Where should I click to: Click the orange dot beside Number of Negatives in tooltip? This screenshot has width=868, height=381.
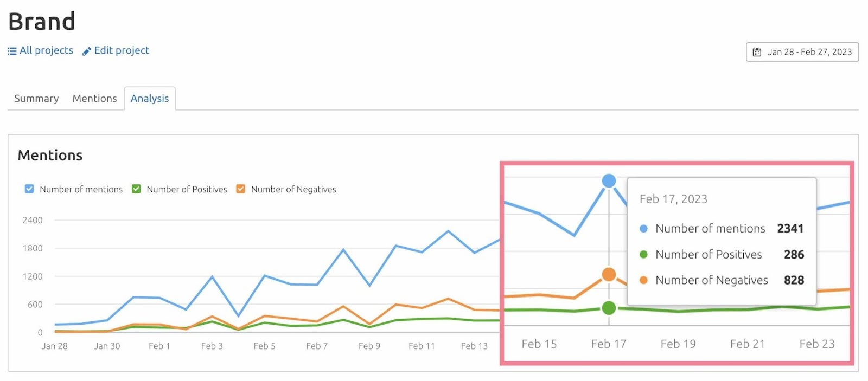(643, 280)
